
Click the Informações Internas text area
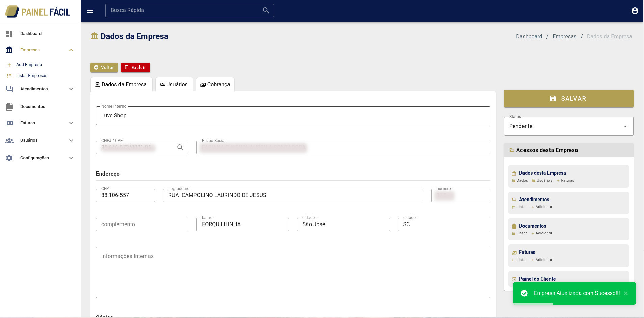tap(293, 272)
